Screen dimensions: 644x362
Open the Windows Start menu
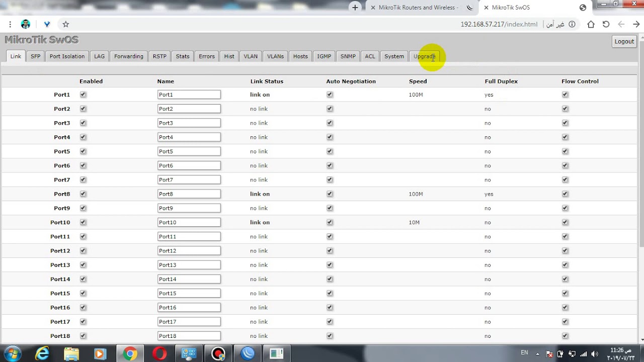13,354
